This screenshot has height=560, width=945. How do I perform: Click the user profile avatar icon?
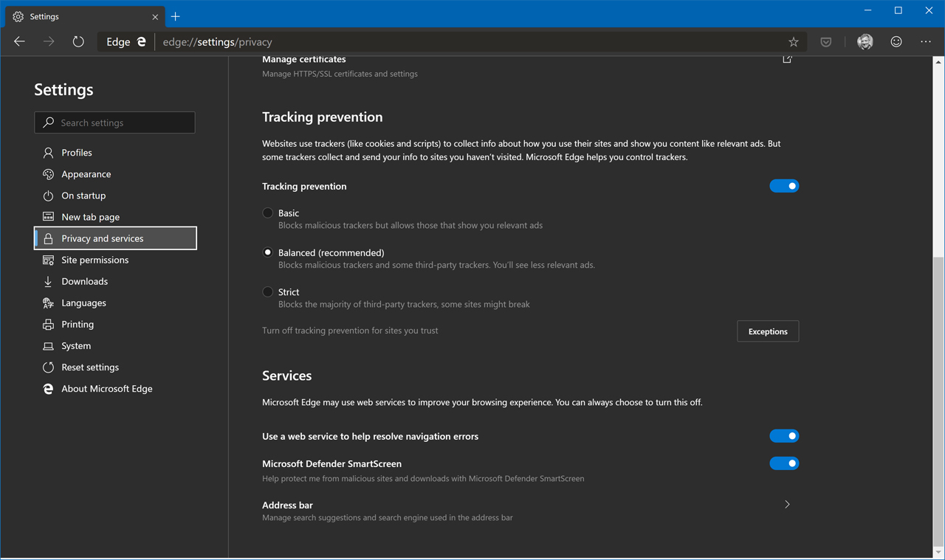(x=865, y=42)
